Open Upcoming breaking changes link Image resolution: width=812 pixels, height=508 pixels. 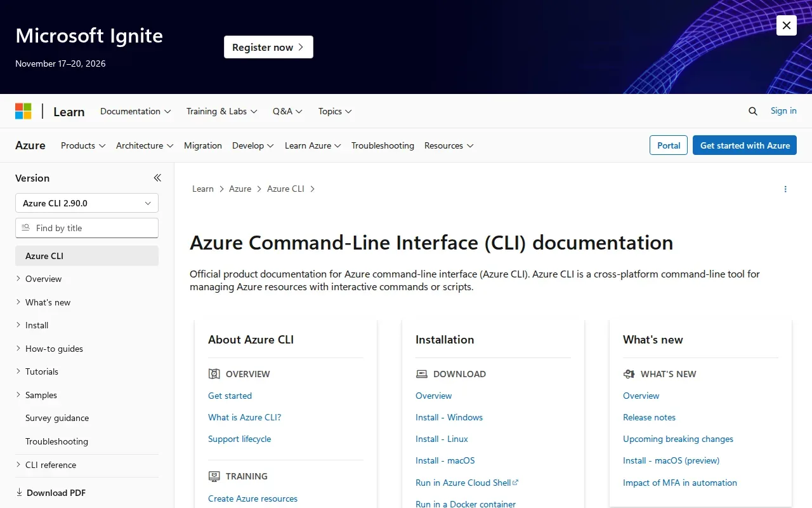tap(678, 439)
